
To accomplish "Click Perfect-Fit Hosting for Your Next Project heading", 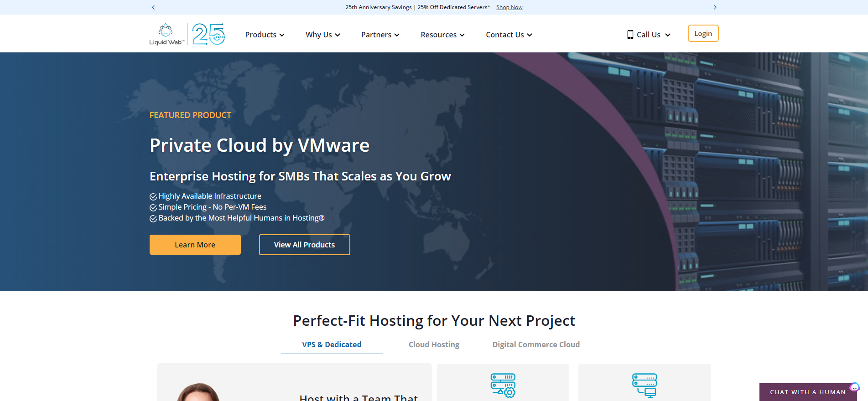I will (434, 321).
